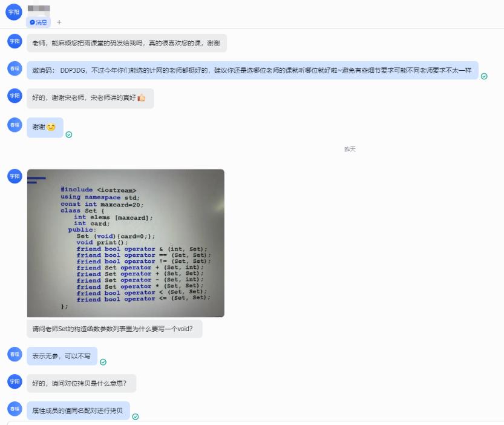Screen dimensions: 504x425
Task: Open the C++ code photo thumbnail
Action: click(x=126, y=243)
